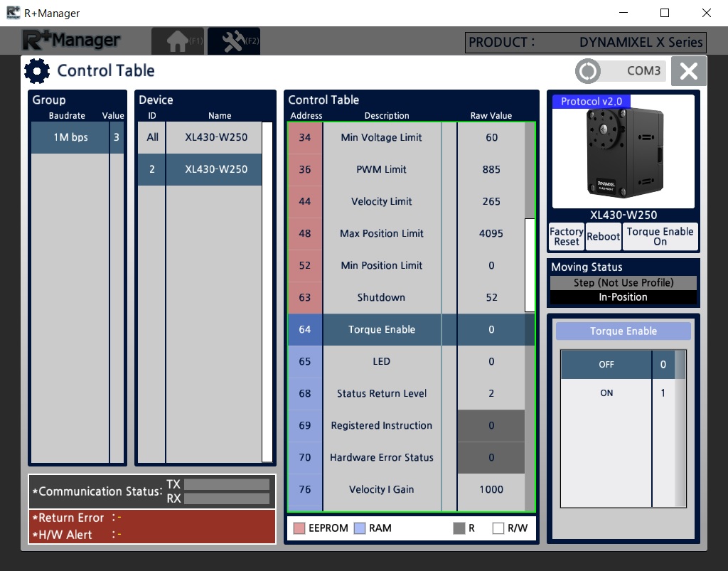Screen dimensions: 728x571
Task: Select the Velocity I Gain row
Action: click(406, 490)
